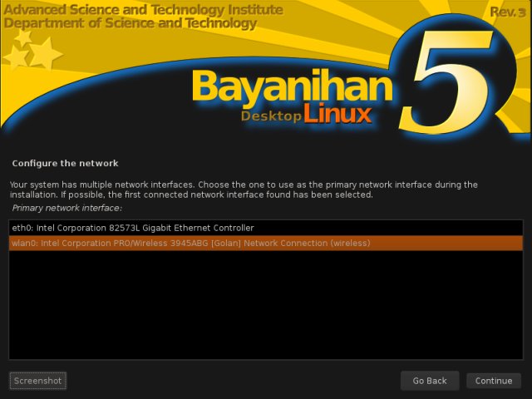Image resolution: width=532 pixels, height=399 pixels.
Task: Click Advanced Science and Technology Institute text
Action: tap(143, 10)
